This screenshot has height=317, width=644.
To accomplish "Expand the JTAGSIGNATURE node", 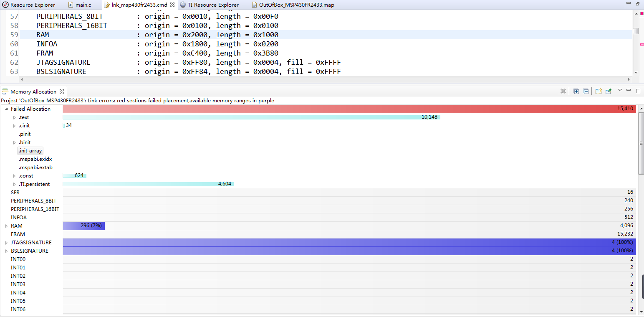I will click(x=6, y=243).
